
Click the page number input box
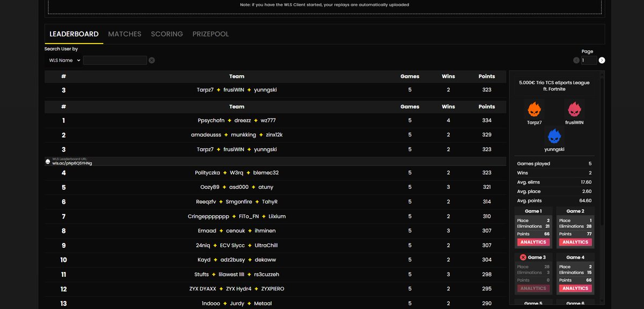[x=589, y=61]
